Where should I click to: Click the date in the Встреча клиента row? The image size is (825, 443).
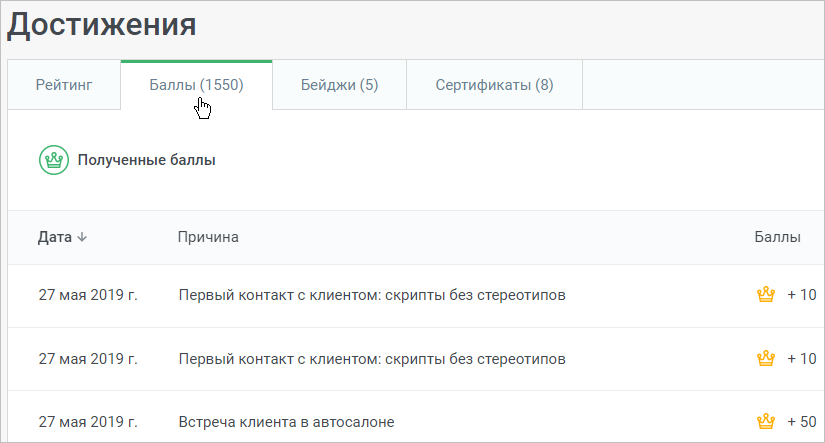pos(88,422)
